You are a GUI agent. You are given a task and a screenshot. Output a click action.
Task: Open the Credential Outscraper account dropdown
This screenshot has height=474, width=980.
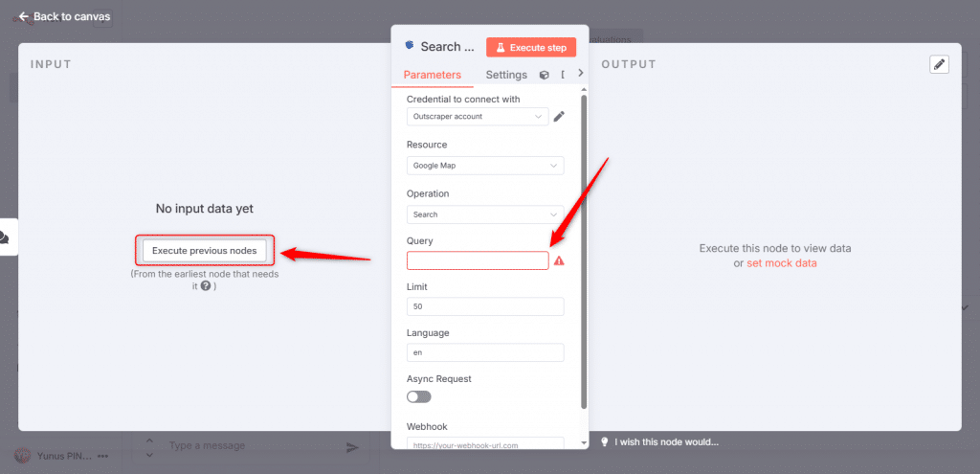pos(478,116)
